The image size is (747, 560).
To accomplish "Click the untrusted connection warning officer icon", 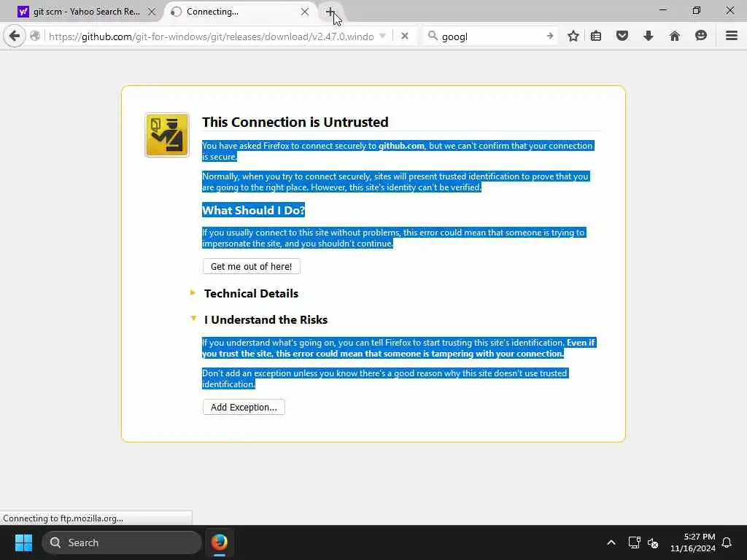I will point(167,135).
